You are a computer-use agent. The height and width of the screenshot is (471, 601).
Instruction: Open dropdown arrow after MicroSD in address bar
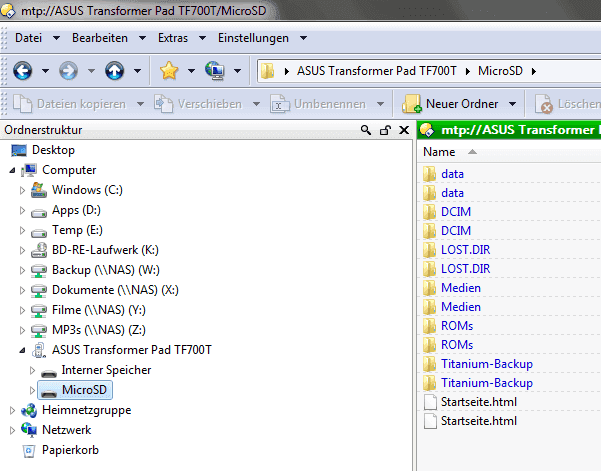pyautogui.click(x=534, y=71)
